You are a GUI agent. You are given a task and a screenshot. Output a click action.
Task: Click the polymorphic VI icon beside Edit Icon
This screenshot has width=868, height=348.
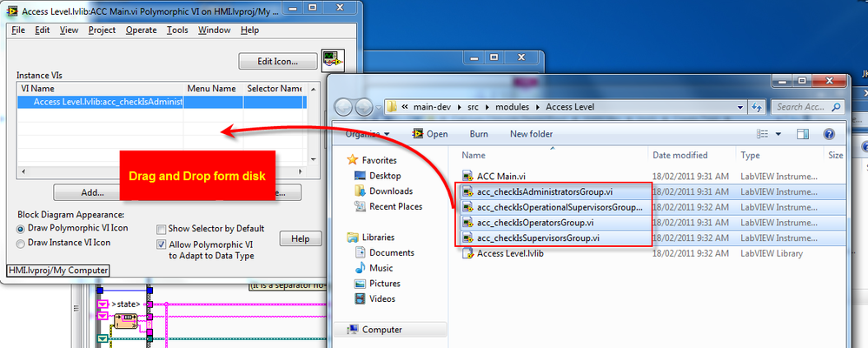tap(334, 60)
